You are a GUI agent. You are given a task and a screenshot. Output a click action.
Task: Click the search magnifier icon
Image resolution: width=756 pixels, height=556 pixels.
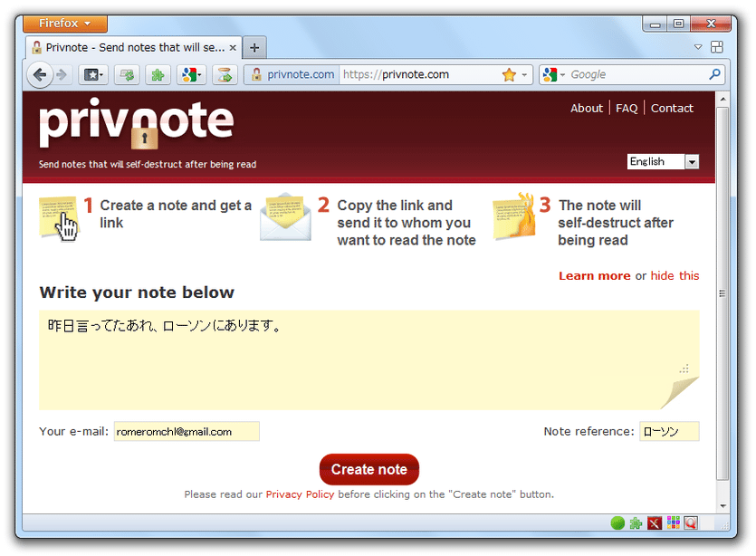coord(714,74)
